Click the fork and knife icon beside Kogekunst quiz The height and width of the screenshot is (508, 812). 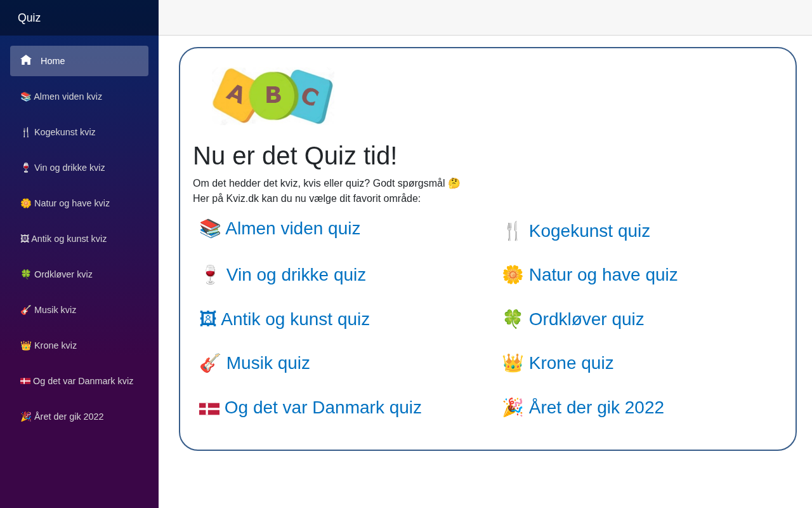click(x=513, y=231)
